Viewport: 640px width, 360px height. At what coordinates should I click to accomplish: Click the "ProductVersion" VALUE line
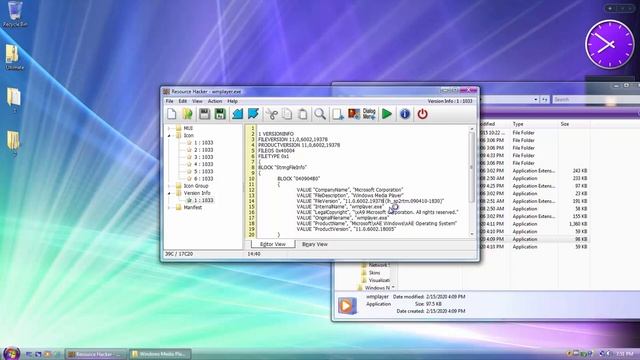coord(346,229)
